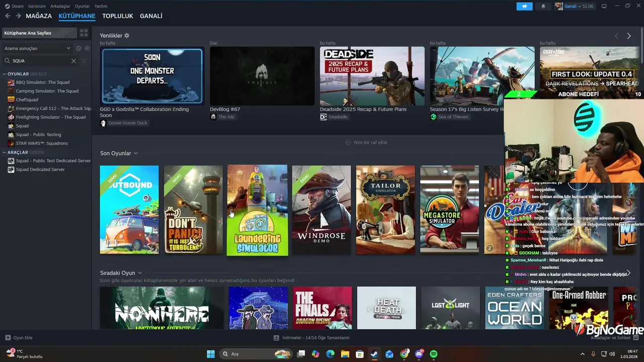Viewport: 644px width, 362px height.
Task: Open Arama sonuçları dropdown
Action: (37, 48)
